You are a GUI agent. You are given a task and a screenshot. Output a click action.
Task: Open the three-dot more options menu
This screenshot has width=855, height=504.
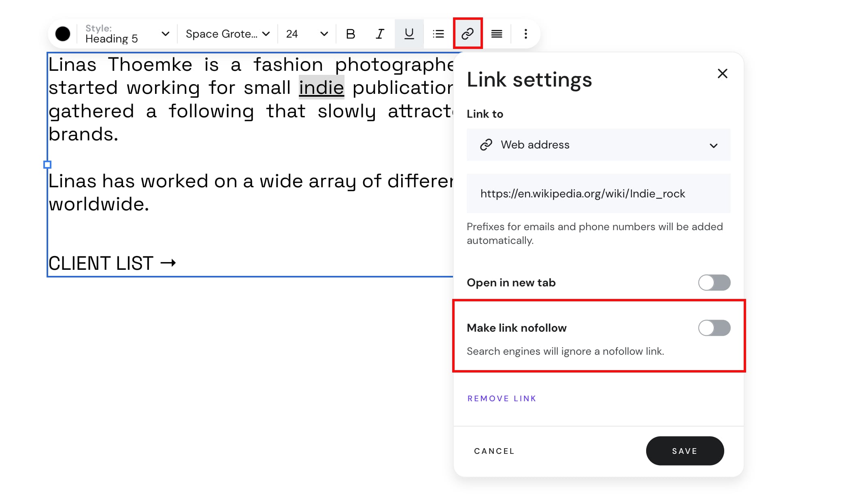pos(525,34)
